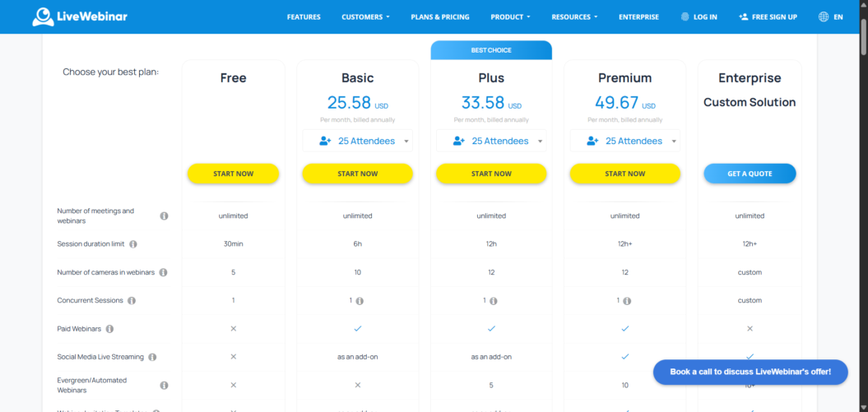Click the Enterprise Custom Solution heading
The image size is (868, 412).
[x=750, y=102]
